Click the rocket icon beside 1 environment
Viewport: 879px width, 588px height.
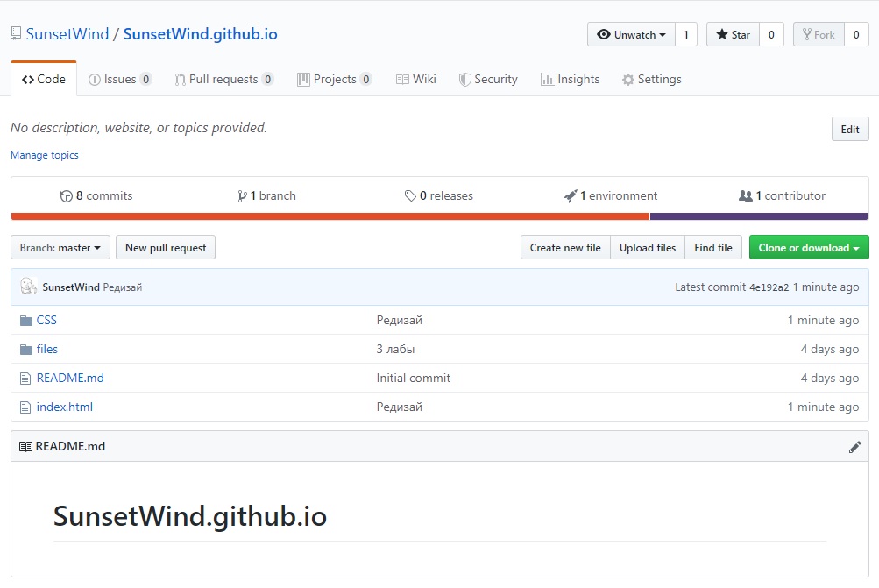(571, 196)
